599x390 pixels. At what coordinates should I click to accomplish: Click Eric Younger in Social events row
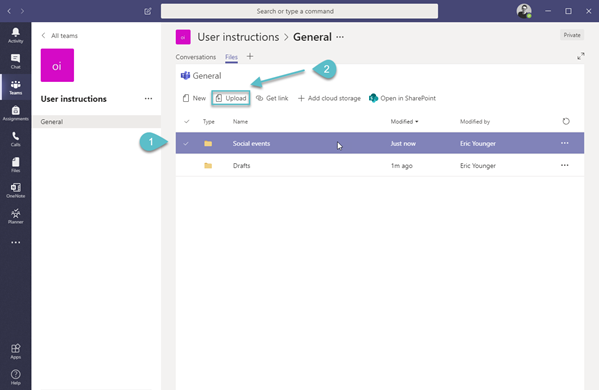478,144
